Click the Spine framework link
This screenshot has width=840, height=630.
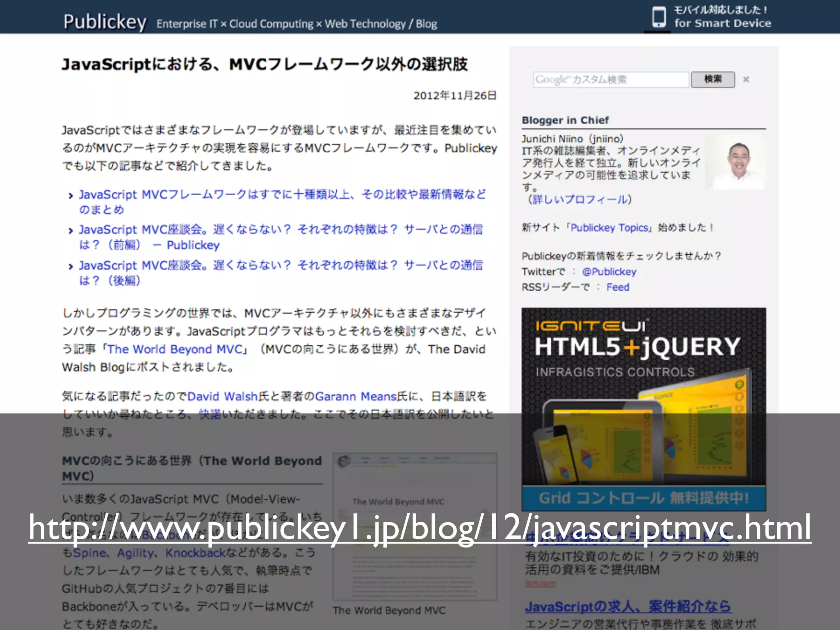click(x=89, y=553)
